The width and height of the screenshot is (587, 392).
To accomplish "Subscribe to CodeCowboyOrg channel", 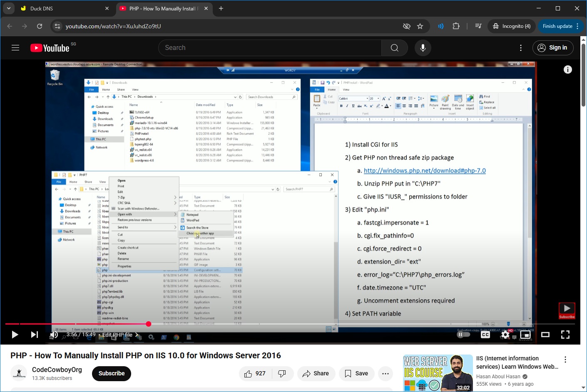I will 111,374.
